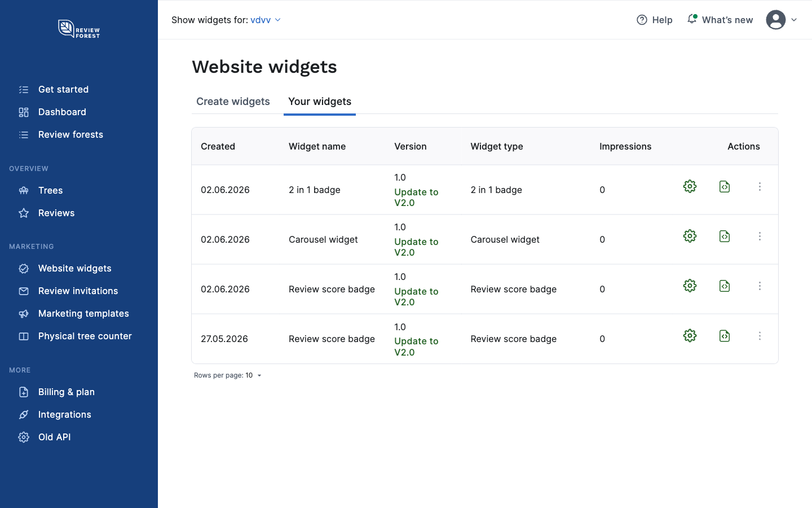Screen dimensions: 812x508
Task: Click the Created column header
Action: click(218, 146)
